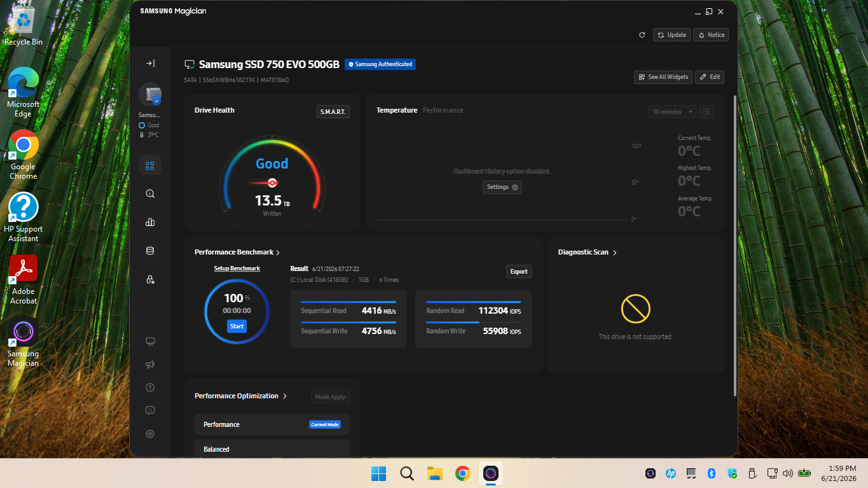Click the yellow not supported icon in Diagnostic Scan
Screen dimensions: 868x488
coord(636,309)
